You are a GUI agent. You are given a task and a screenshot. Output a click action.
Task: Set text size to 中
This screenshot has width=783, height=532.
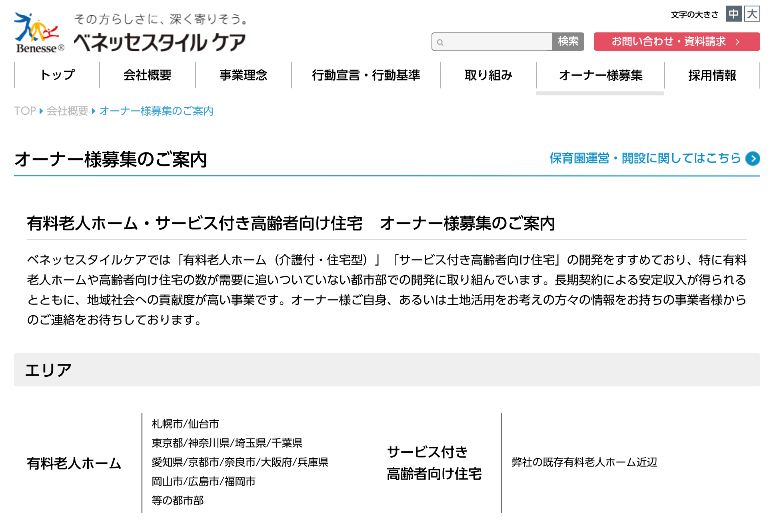[733, 14]
